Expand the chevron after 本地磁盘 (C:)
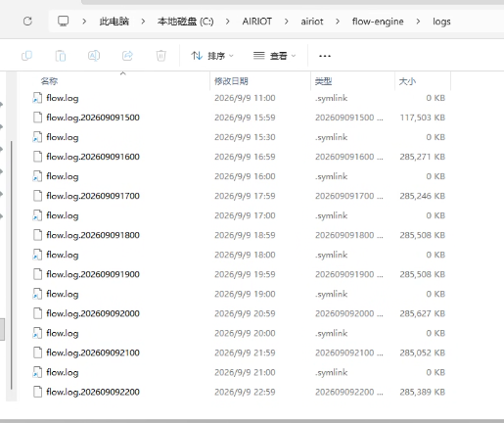 click(x=227, y=22)
